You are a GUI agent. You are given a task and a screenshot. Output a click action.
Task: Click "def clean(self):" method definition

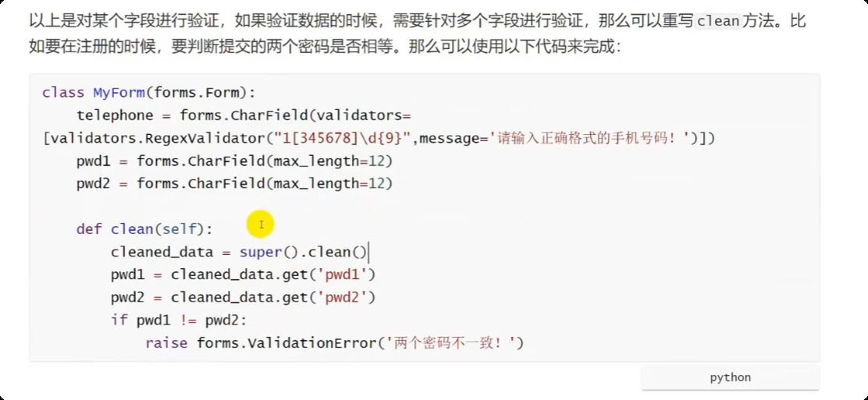point(144,229)
